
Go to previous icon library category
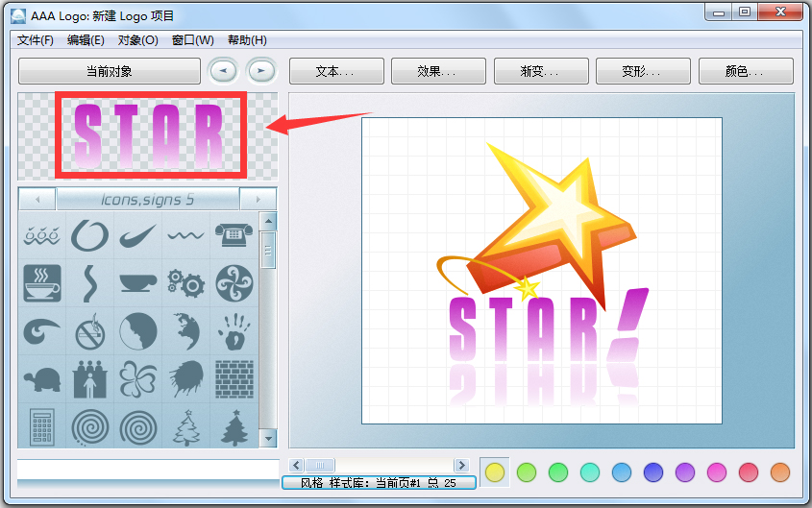point(37,199)
